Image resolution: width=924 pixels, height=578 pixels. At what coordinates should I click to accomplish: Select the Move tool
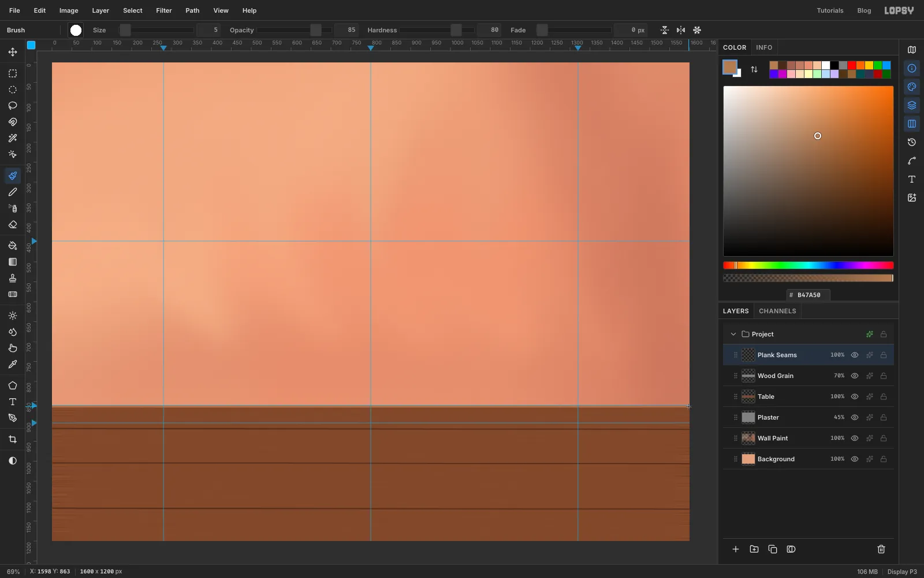(13, 52)
